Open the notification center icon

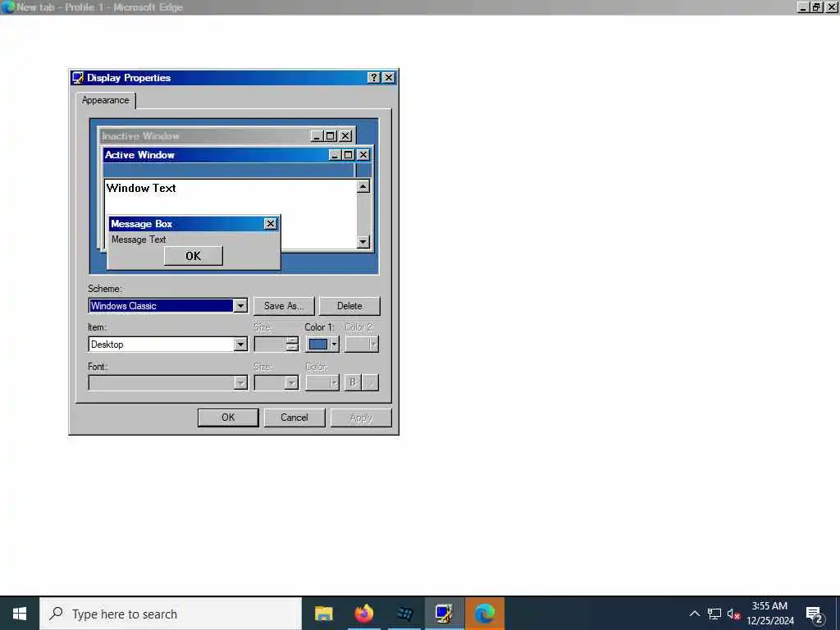814,614
